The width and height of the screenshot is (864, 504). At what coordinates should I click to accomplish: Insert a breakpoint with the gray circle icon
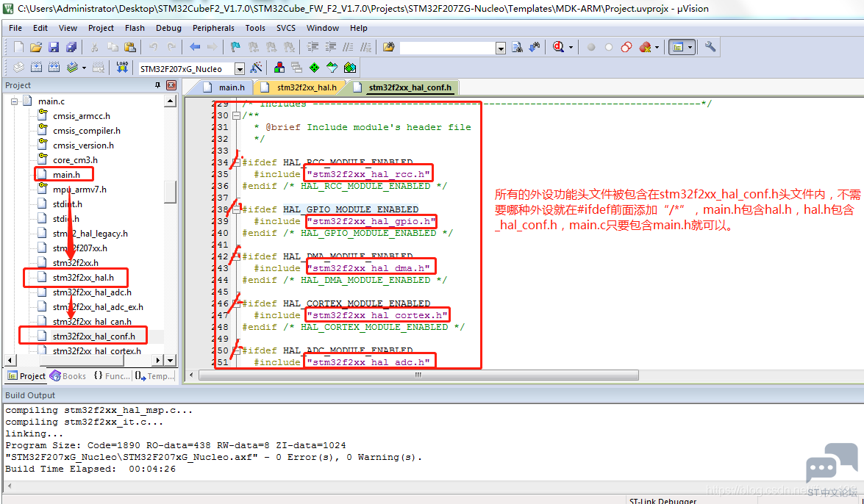(x=591, y=47)
